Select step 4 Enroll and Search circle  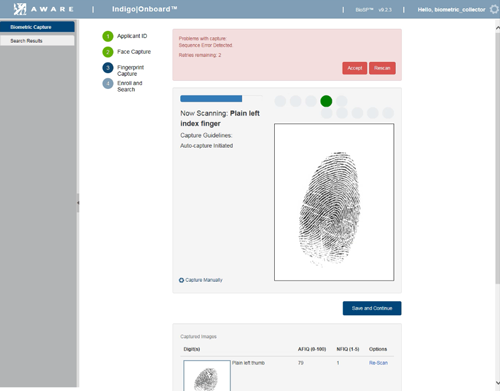(x=108, y=83)
